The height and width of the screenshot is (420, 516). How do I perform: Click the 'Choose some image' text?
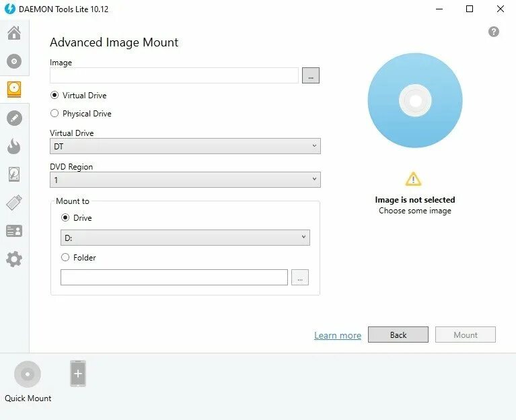(415, 211)
